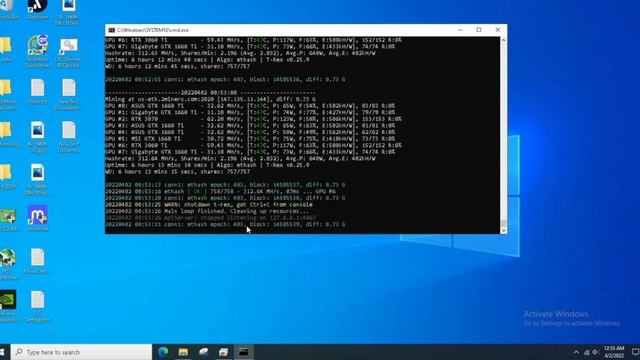Click the taskbar clock showing 12:53 AM
Screen dimensions: 640x360
tap(614, 352)
